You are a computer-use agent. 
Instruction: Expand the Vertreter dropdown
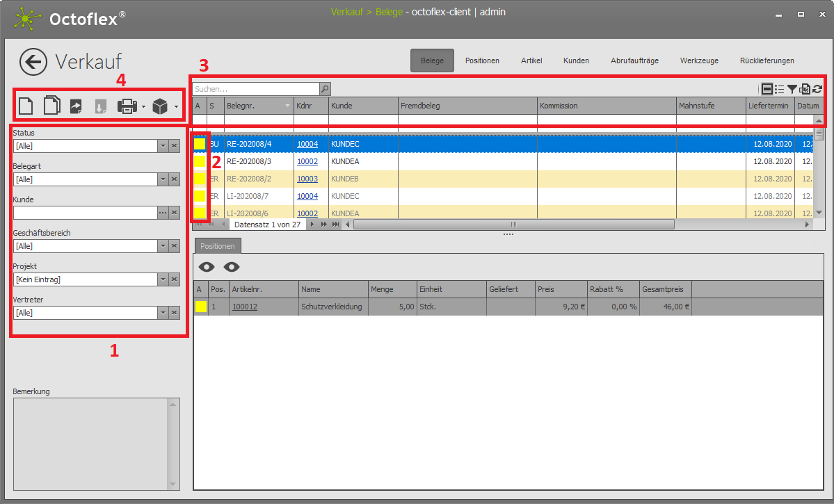coord(163,313)
